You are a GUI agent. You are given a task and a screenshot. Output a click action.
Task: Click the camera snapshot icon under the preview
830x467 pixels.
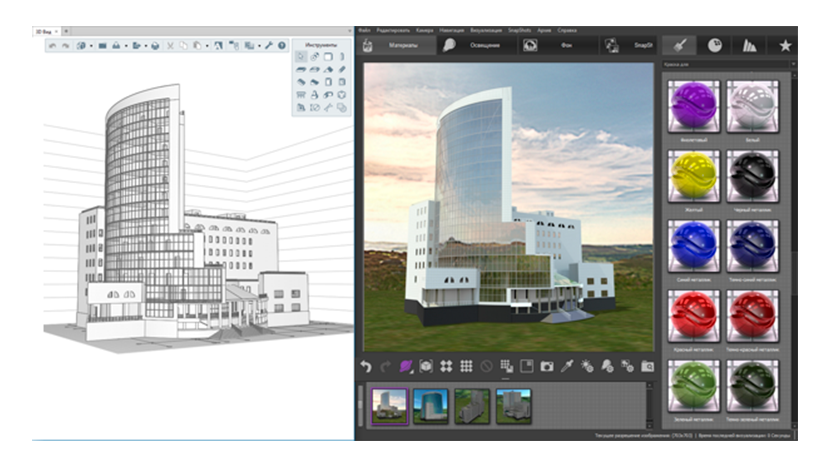(x=547, y=366)
